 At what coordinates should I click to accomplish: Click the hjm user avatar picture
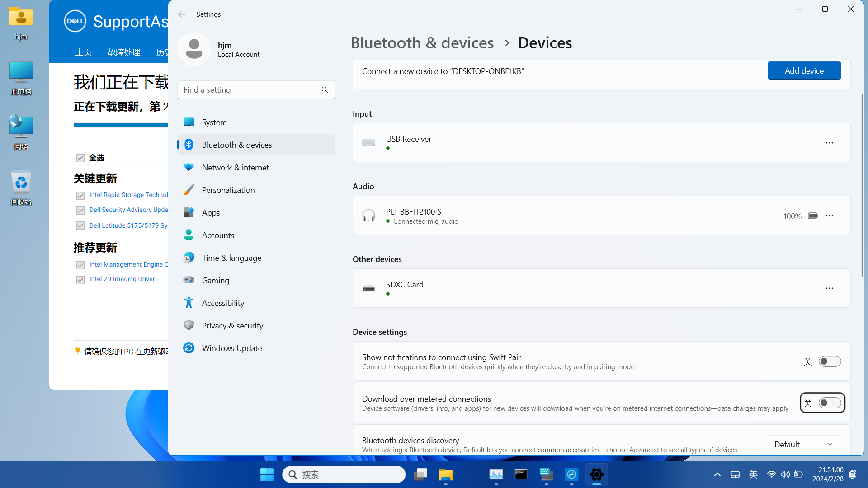[x=194, y=49]
